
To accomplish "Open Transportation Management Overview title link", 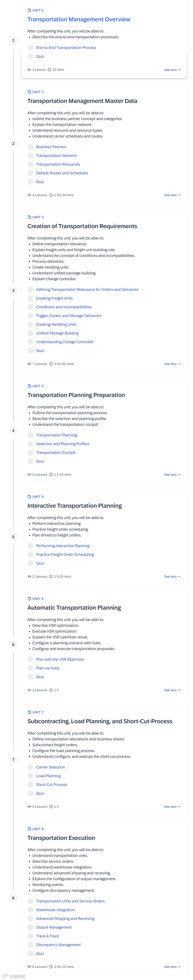I will [x=79, y=19].
